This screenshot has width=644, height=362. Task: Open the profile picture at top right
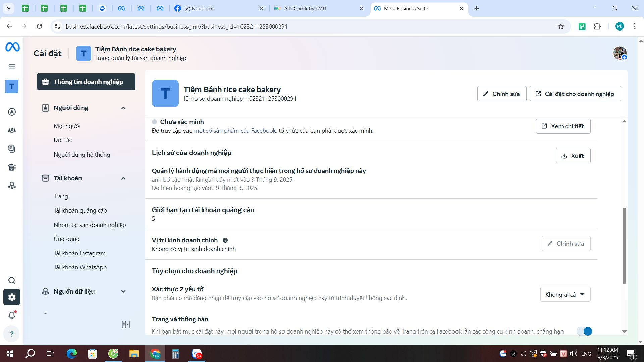620,53
